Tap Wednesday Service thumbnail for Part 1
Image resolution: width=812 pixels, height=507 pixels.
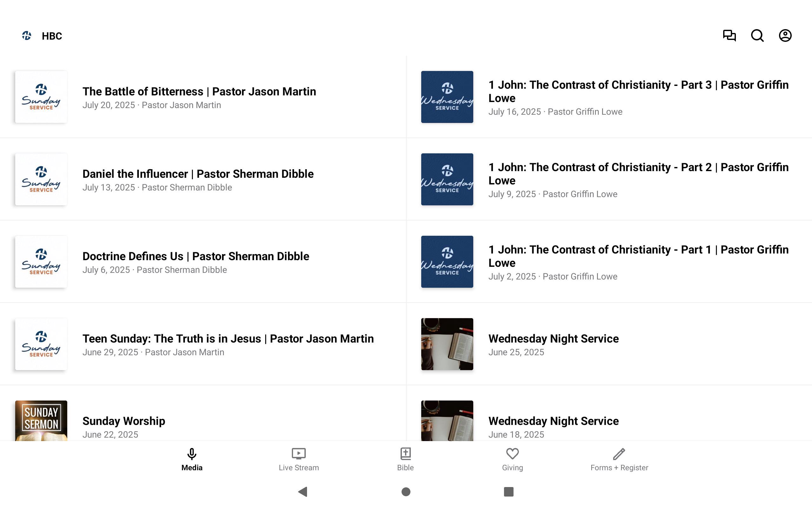[447, 261]
